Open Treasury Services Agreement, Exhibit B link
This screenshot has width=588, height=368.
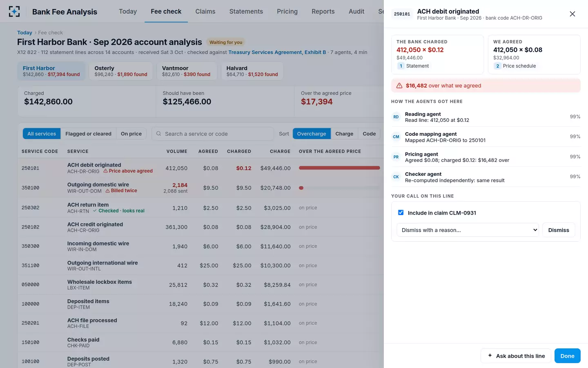pos(277,52)
